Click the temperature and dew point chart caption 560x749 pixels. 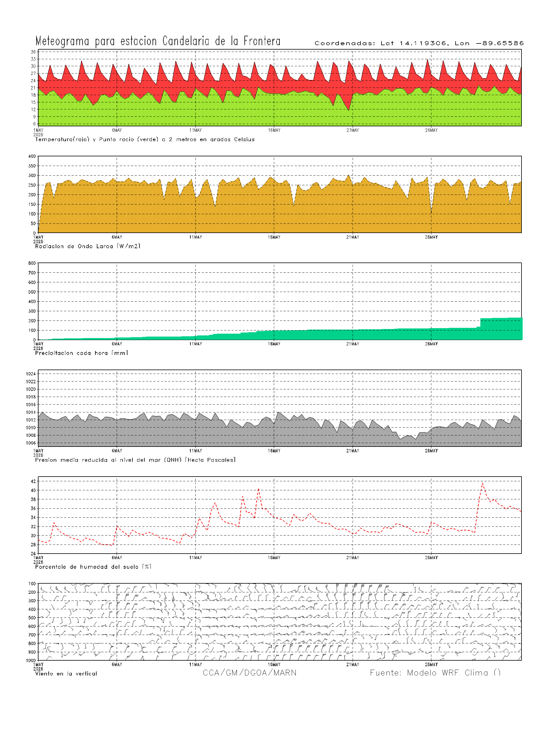tap(145, 139)
